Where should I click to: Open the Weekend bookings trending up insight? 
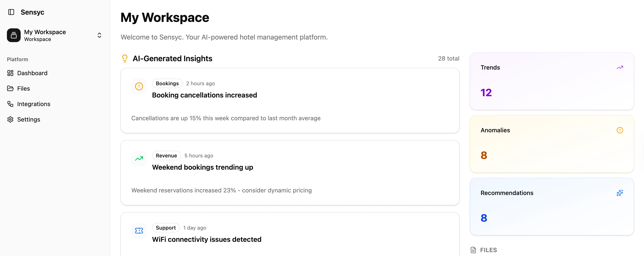203,167
